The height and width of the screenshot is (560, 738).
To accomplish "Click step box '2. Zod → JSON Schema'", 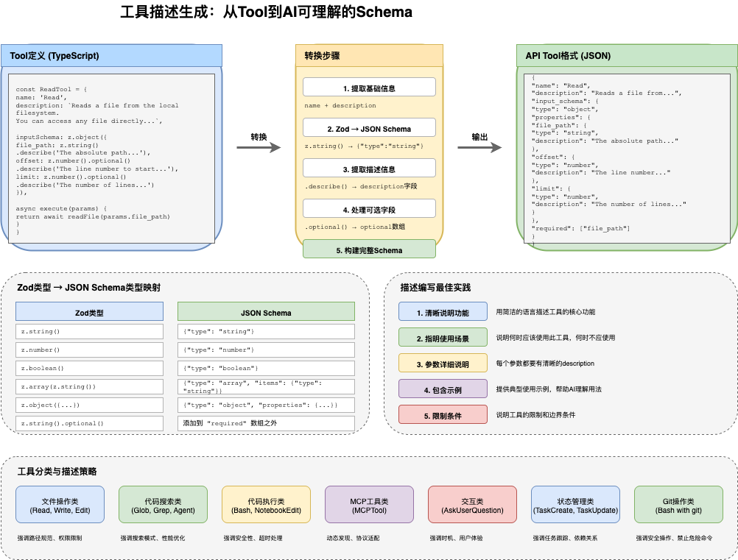I will (x=369, y=129).
